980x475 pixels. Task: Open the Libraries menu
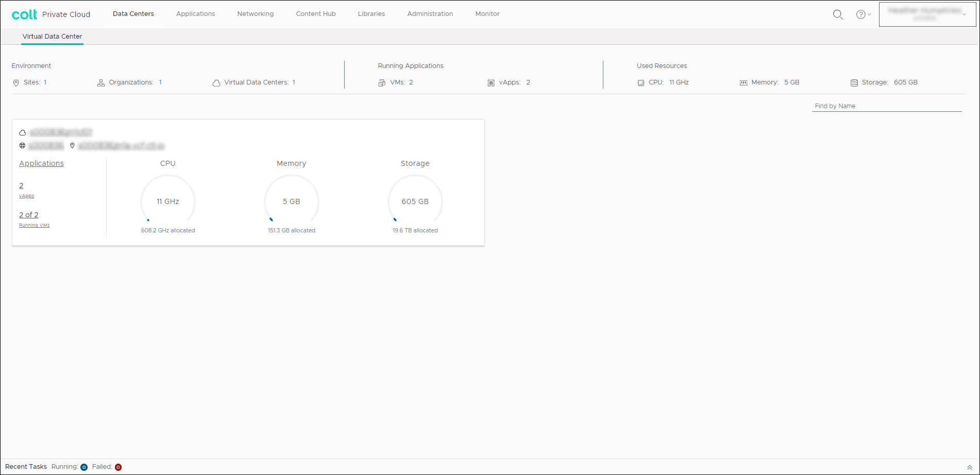tap(371, 14)
